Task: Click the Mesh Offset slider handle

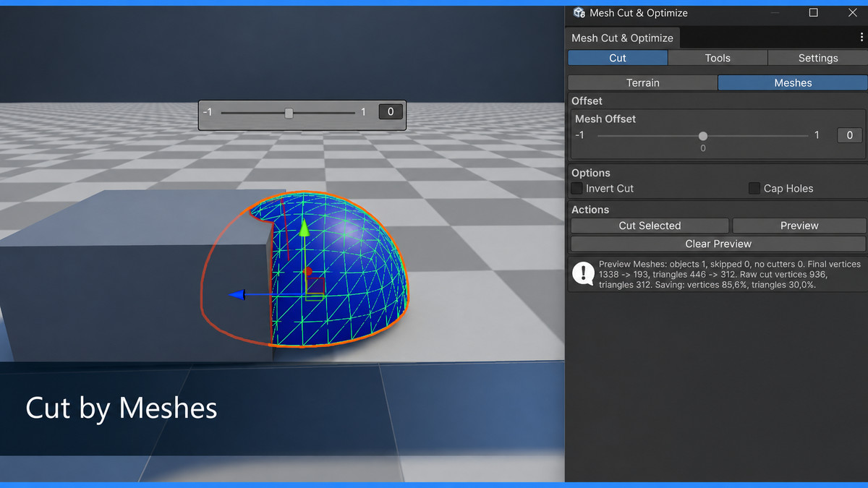Action: click(x=702, y=136)
